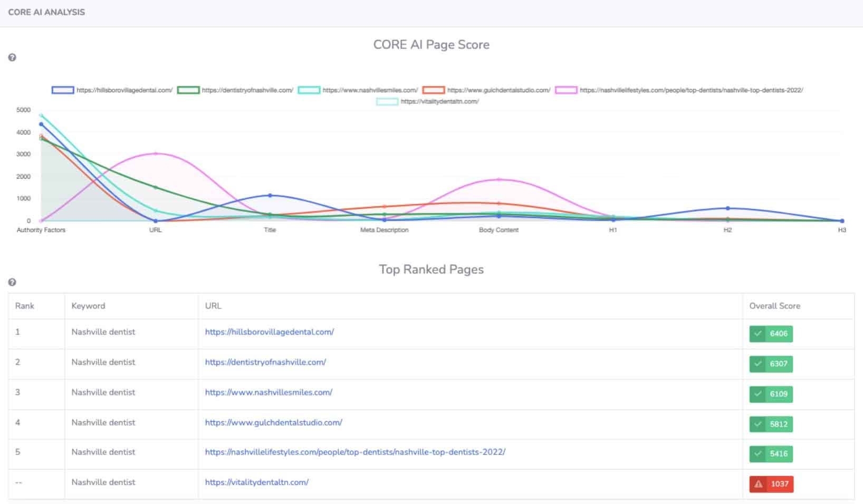Click the help icon beside CORE AI Page Score
The height and width of the screenshot is (504, 863).
(x=12, y=57)
